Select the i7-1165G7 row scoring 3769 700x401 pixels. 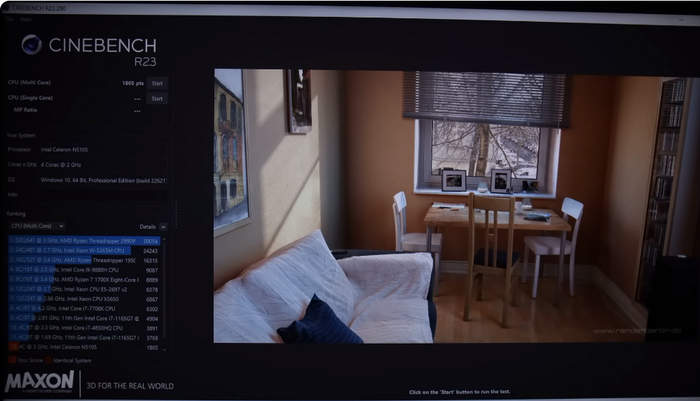(84, 338)
